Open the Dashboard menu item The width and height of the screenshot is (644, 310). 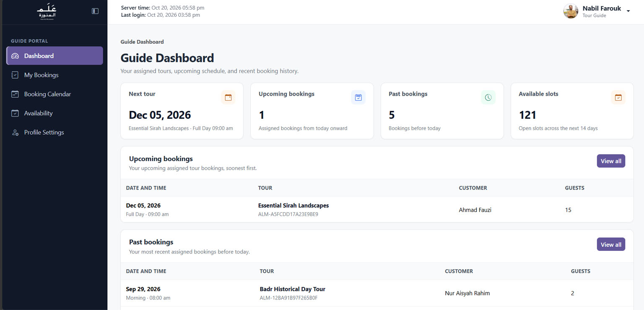tap(55, 56)
